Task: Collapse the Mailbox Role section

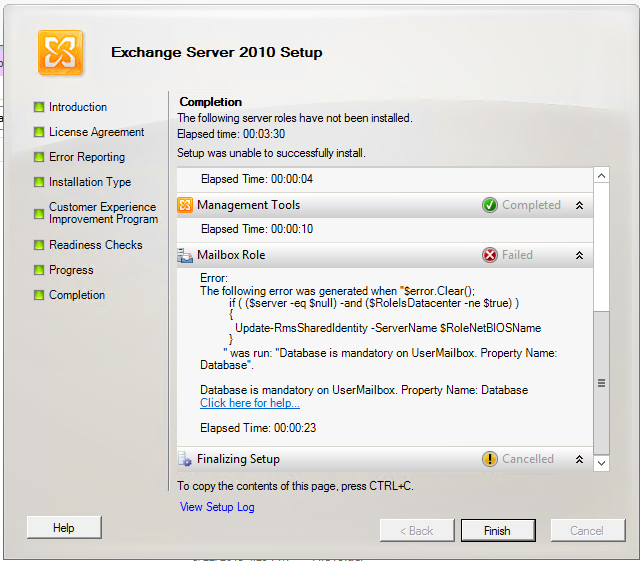Action: click(579, 256)
